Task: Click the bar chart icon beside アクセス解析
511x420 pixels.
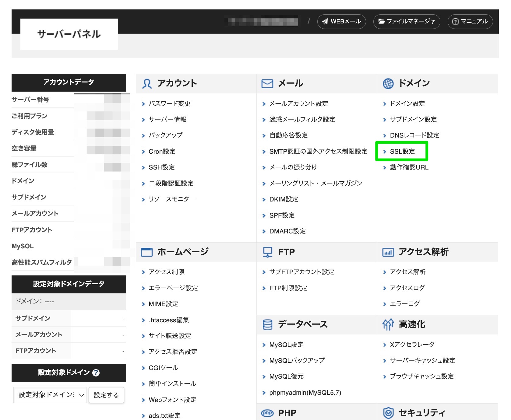Action: (x=388, y=252)
